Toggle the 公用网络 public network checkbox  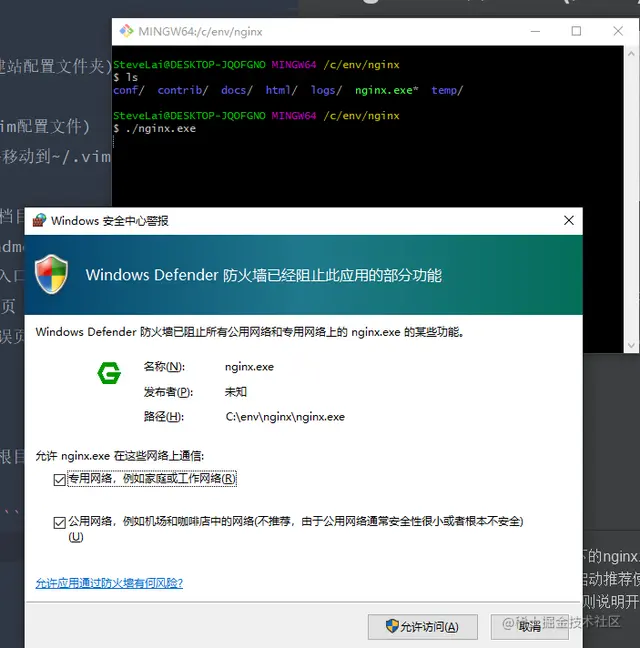tap(59, 522)
